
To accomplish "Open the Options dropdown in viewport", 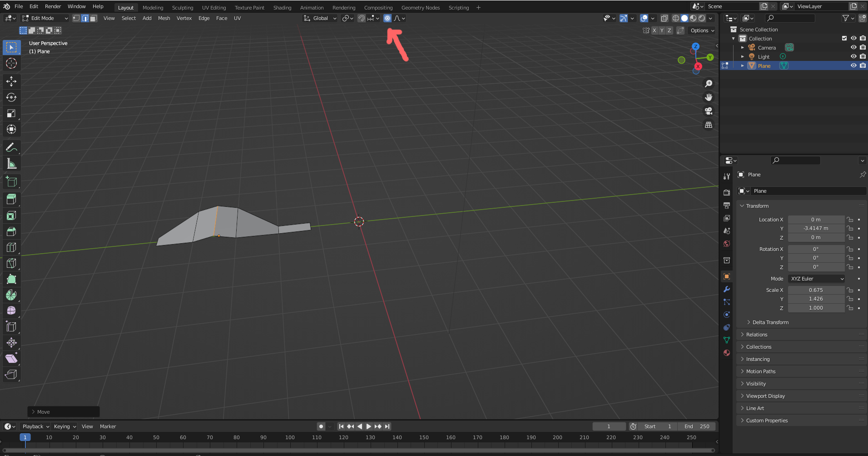I will (702, 30).
